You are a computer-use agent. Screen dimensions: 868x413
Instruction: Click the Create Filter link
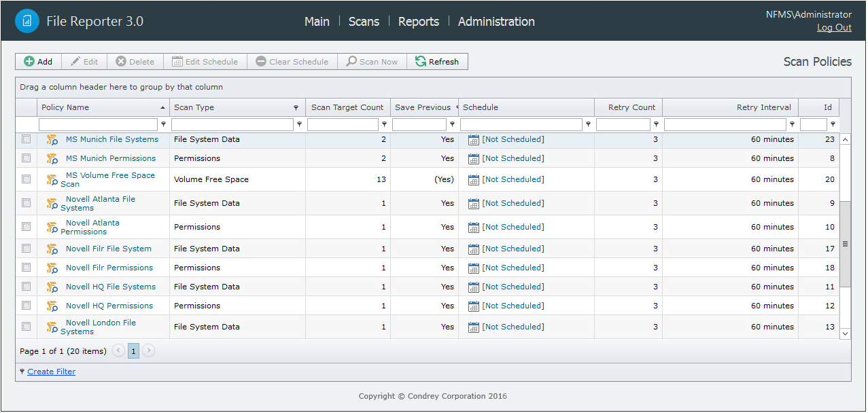(x=52, y=372)
